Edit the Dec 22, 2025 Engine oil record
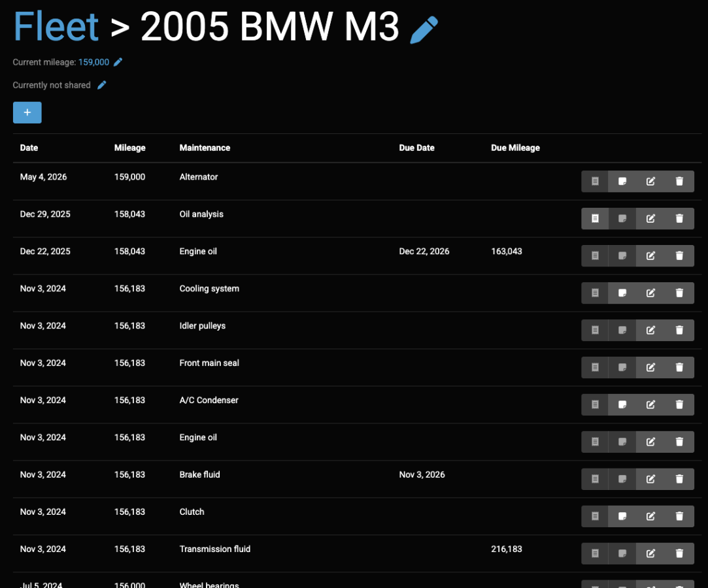The width and height of the screenshot is (708, 588). (650, 256)
